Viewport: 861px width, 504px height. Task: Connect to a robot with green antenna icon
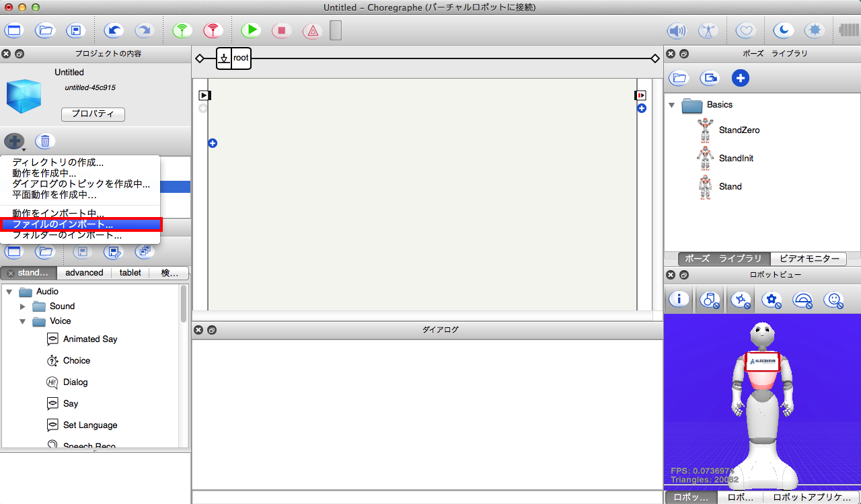(x=182, y=30)
